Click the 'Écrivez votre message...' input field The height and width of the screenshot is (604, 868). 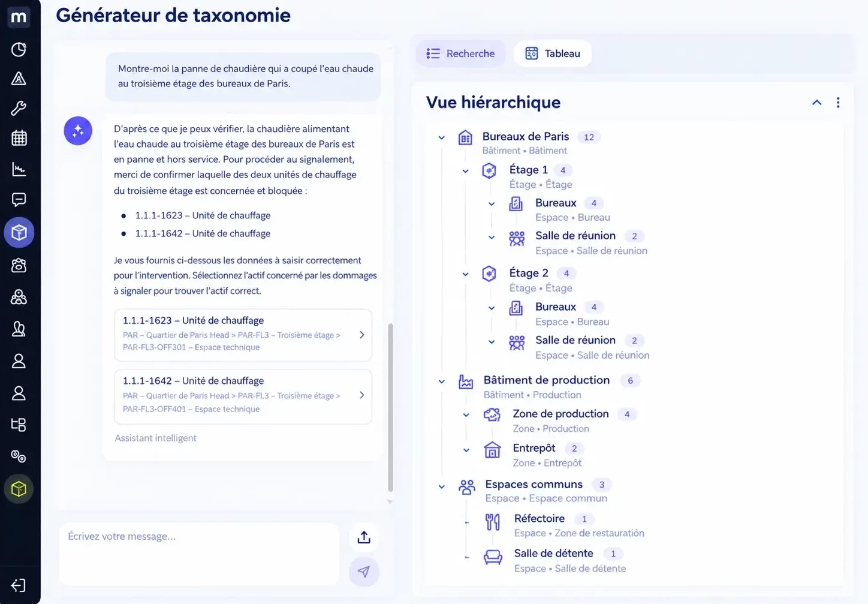click(x=199, y=554)
